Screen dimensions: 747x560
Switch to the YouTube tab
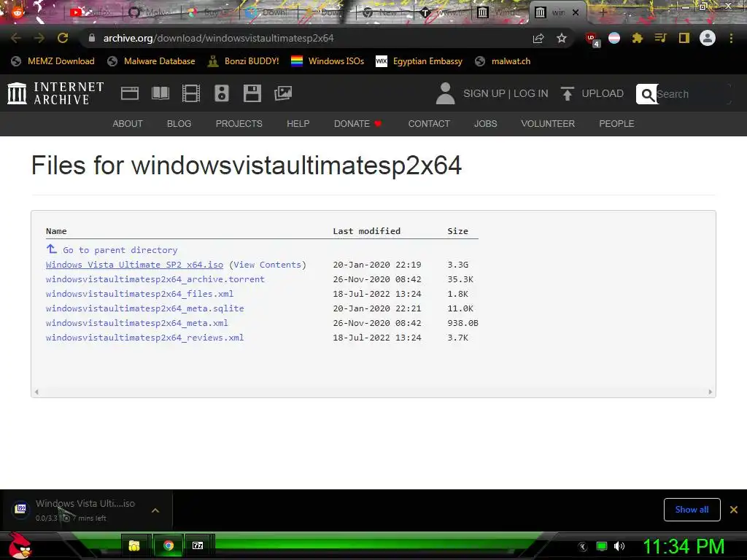(x=90, y=12)
